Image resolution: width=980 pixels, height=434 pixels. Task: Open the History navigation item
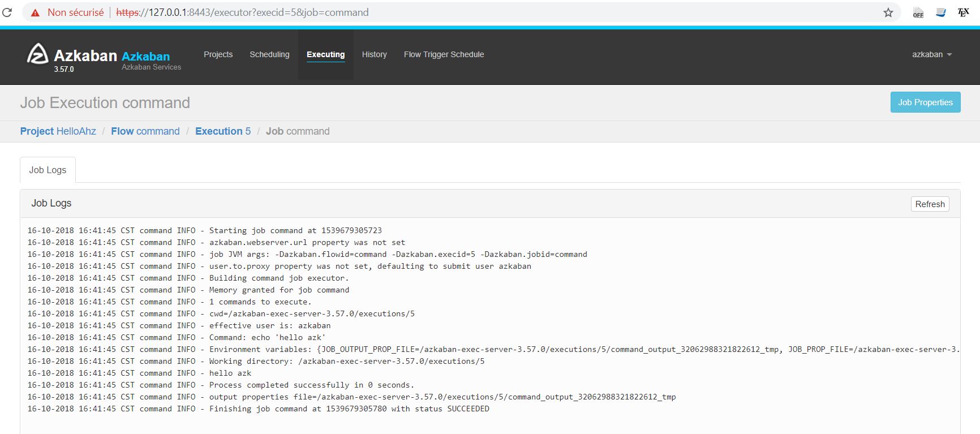[374, 54]
